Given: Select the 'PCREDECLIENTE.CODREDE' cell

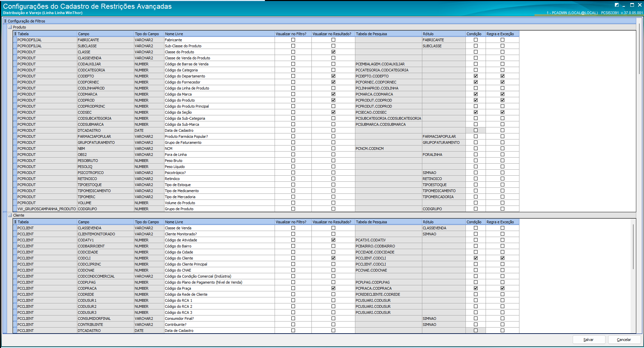Looking at the screenshot, I should click(x=388, y=294).
